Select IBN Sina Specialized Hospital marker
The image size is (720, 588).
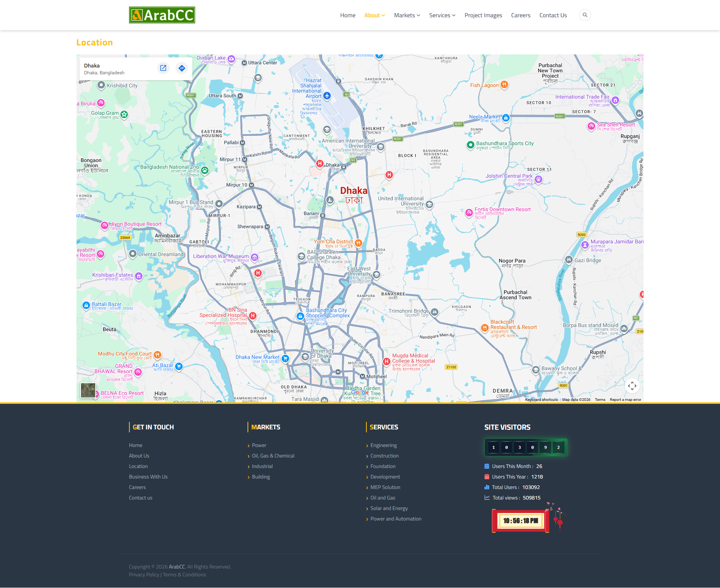(x=253, y=316)
